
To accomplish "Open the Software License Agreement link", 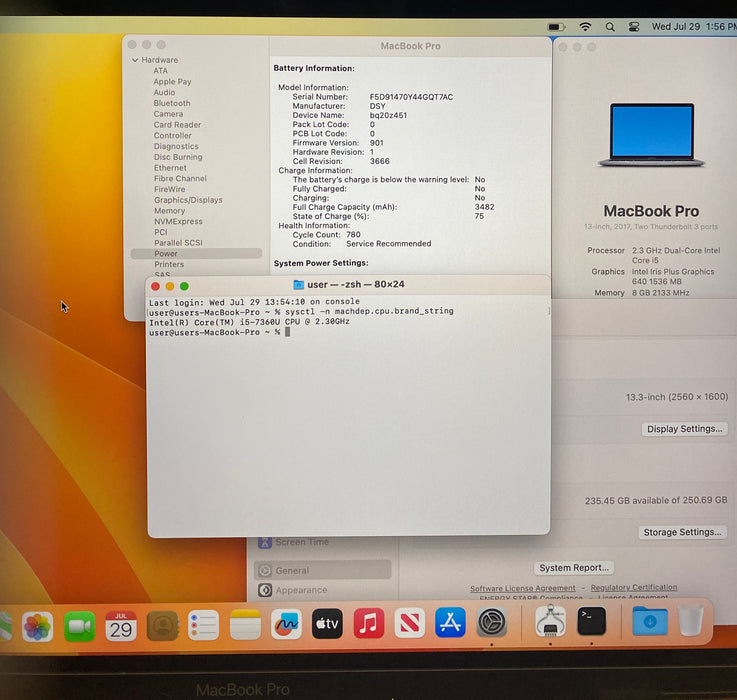I will pos(523,588).
